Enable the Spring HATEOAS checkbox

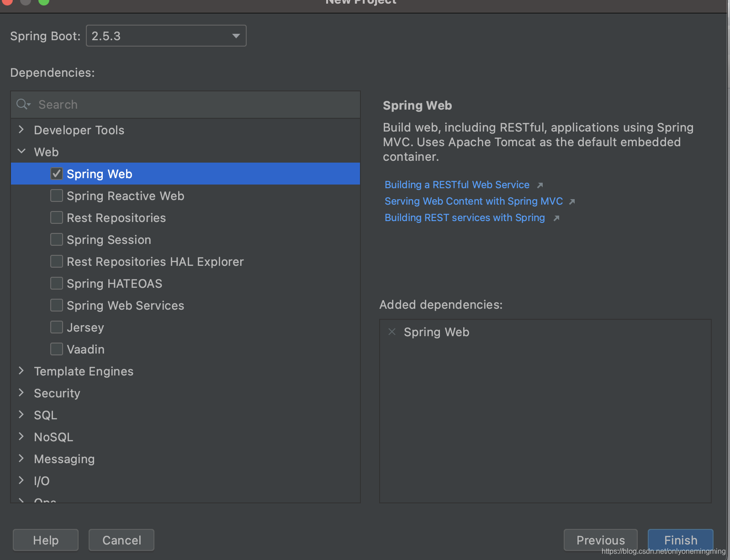tap(57, 283)
